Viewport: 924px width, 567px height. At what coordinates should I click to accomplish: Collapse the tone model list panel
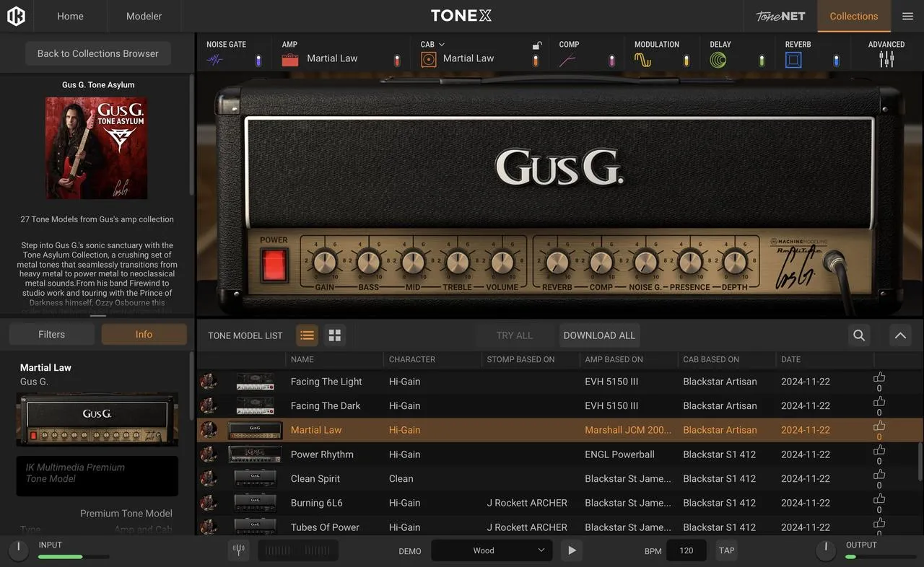pos(900,335)
